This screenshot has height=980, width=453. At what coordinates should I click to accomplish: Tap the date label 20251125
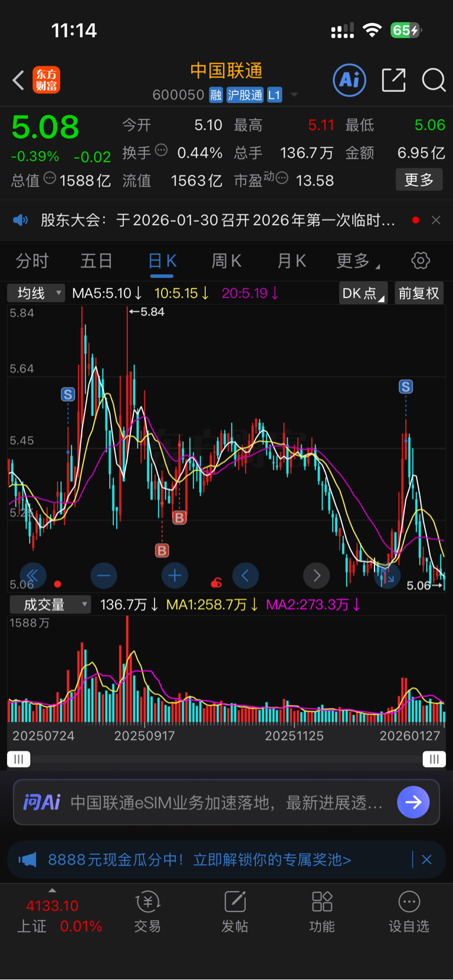tap(294, 735)
